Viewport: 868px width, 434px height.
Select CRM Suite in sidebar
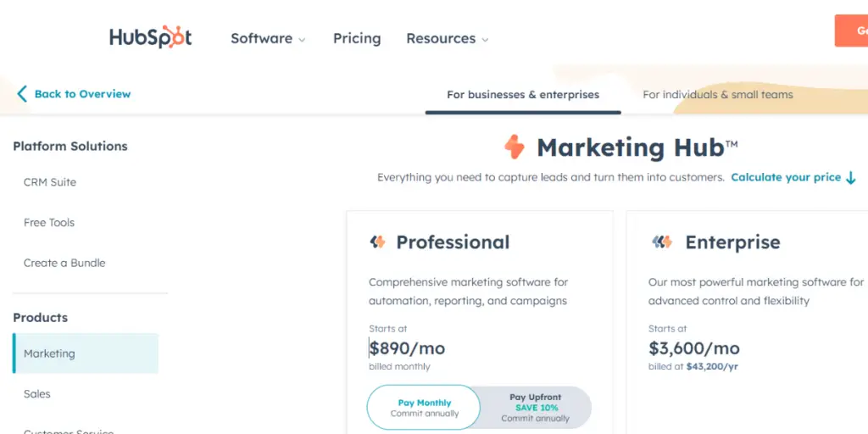(50, 182)
